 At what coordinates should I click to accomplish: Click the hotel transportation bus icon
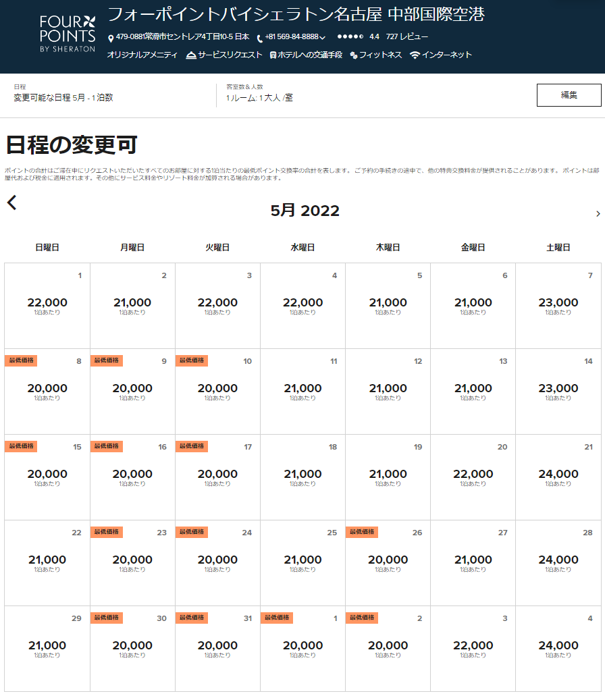pos(273,55)
